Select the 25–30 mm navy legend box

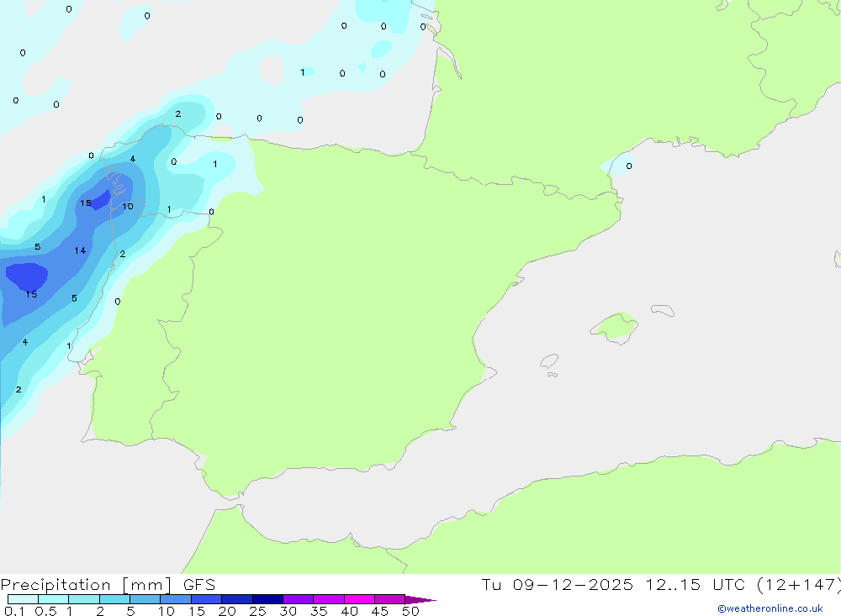267,599
